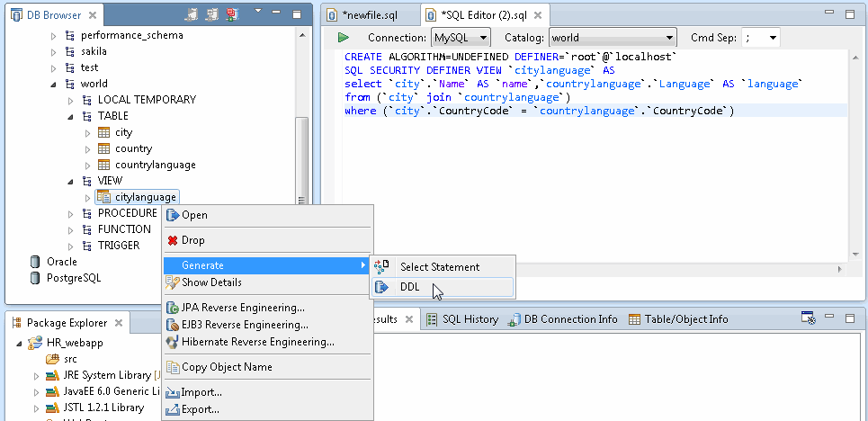Click Drop in the context menu

coord(192,240)
